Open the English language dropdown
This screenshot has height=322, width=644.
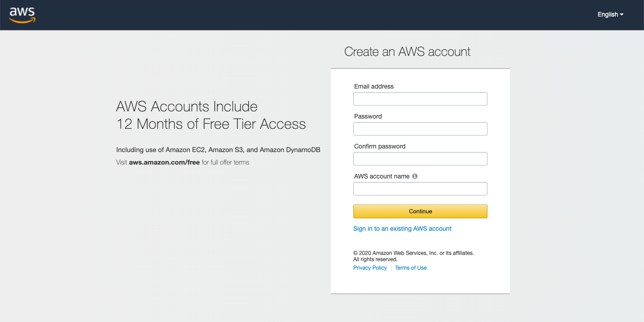coord(610,14)
